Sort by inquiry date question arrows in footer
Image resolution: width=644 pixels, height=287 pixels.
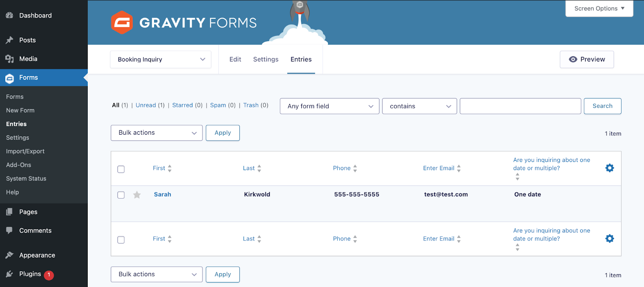tap(518, 248)
